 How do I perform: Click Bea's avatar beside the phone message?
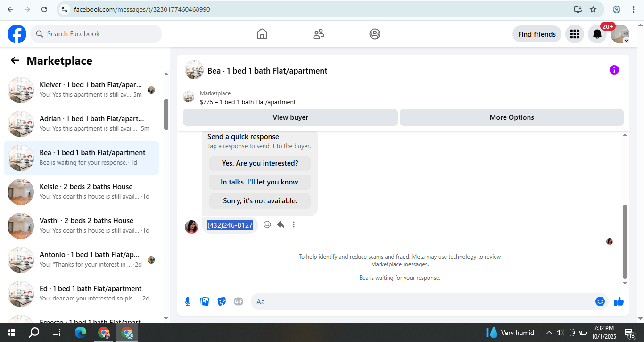pyautogui.click(x=191, y=226)
